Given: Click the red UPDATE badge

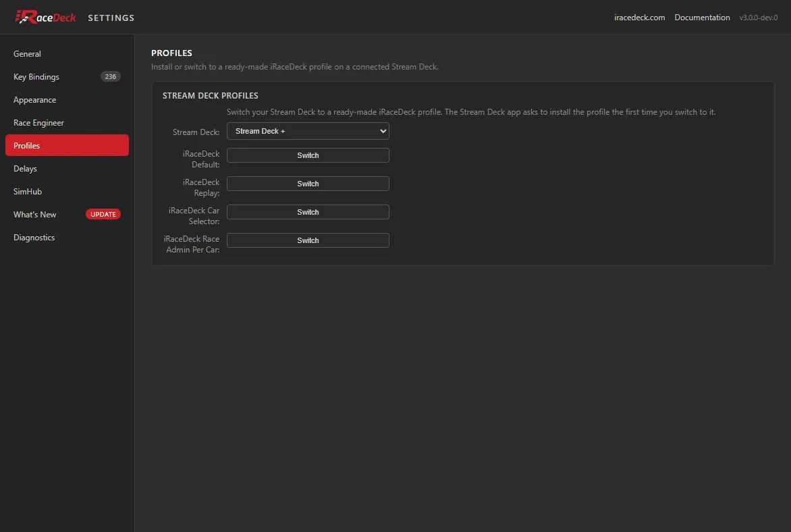Looking at the screenshot, I should point(103,215).
